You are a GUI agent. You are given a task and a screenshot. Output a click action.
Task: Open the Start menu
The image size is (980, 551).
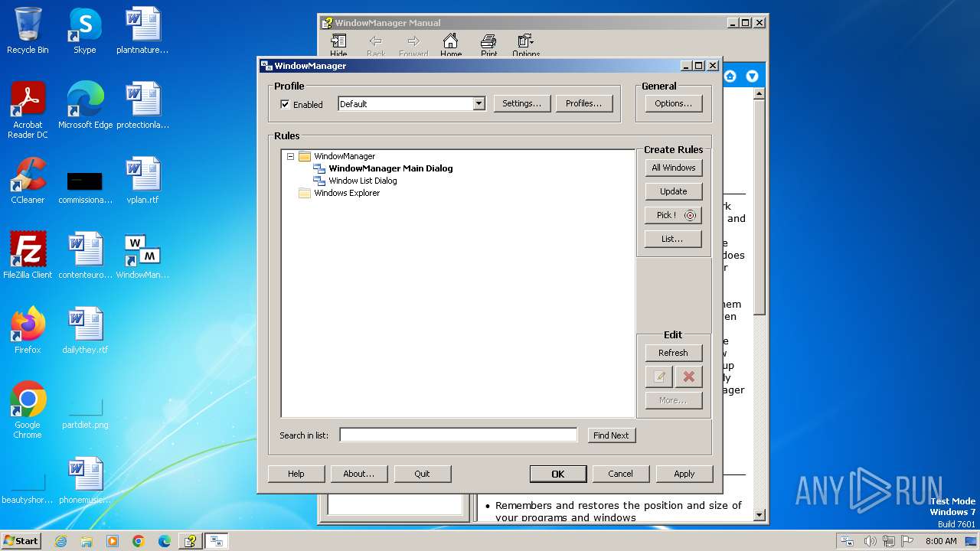21,541
